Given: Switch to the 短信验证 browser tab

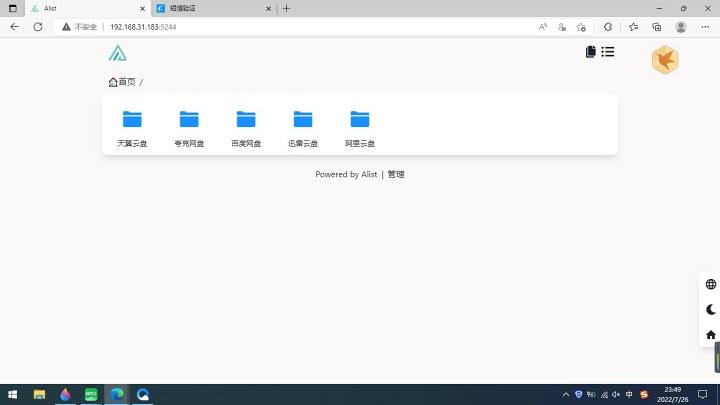Looking at the screenshot, I should click(x=214, y=8).
